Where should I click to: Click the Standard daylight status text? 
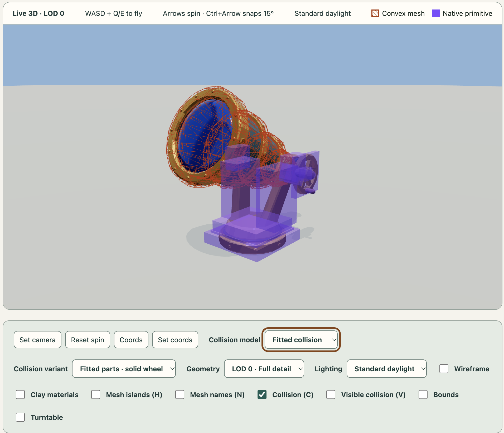point(322,13)
